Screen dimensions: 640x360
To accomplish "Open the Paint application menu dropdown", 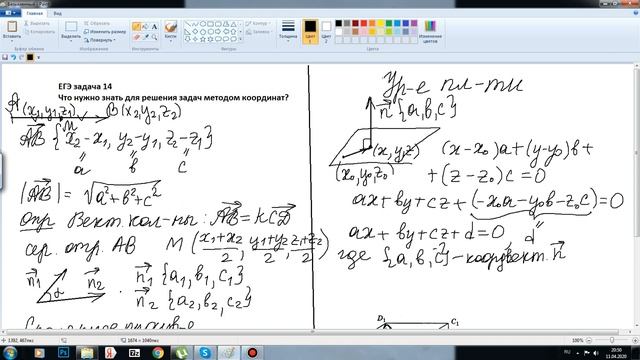I will pos(10,13).
